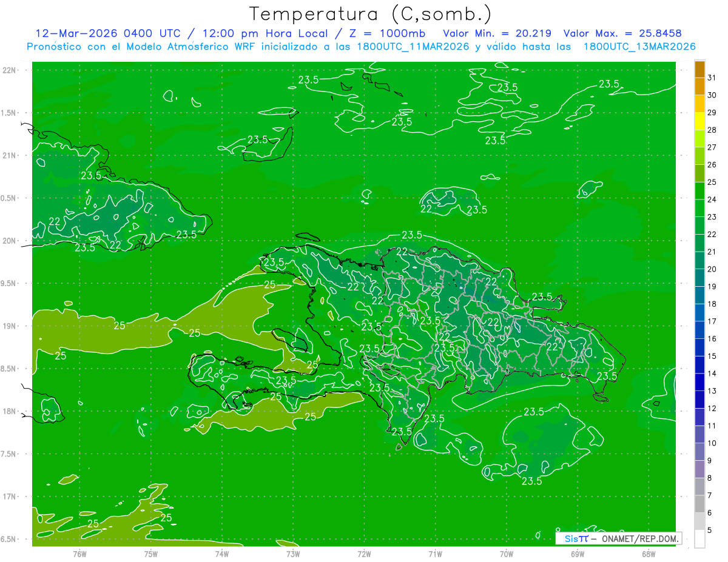The height and width of the screenshot is (562, 728).
Task: Click the colorbar label "23"
Action: click(712, 216)
